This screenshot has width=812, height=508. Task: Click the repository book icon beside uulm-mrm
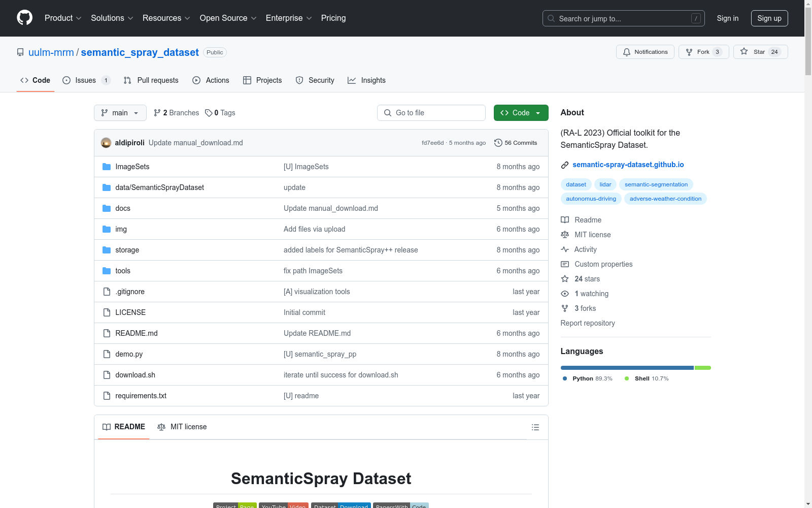pyautogui.click(x=20, y=52)
